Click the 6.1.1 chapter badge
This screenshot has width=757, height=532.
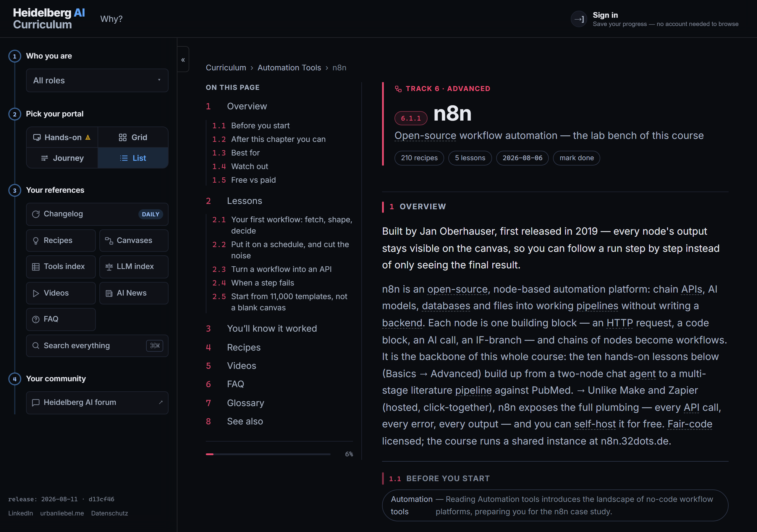(x=411, y=118)
